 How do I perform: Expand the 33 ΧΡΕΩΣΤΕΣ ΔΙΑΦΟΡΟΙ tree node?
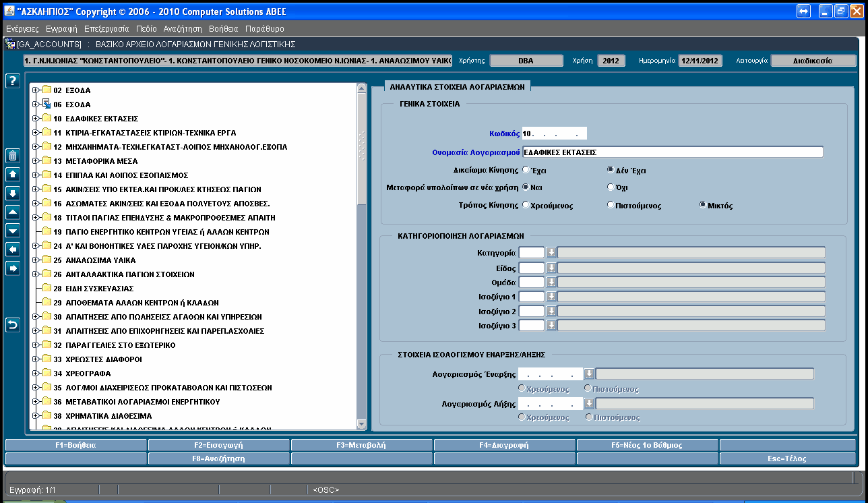tap(36, 359)
